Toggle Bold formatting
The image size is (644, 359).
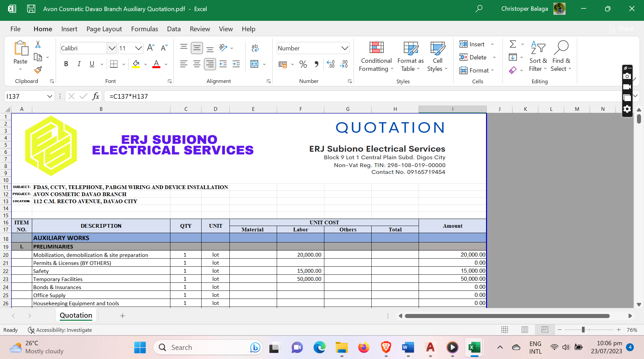(66, 64)
